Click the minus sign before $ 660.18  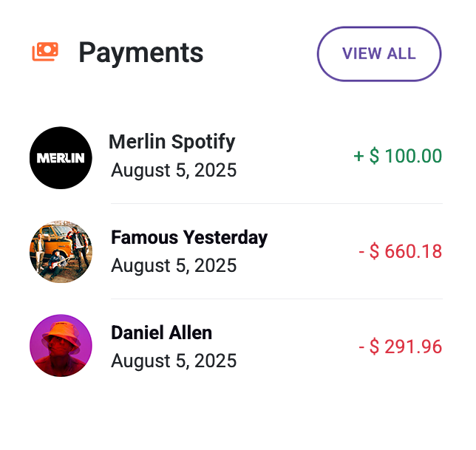point(361,252)
